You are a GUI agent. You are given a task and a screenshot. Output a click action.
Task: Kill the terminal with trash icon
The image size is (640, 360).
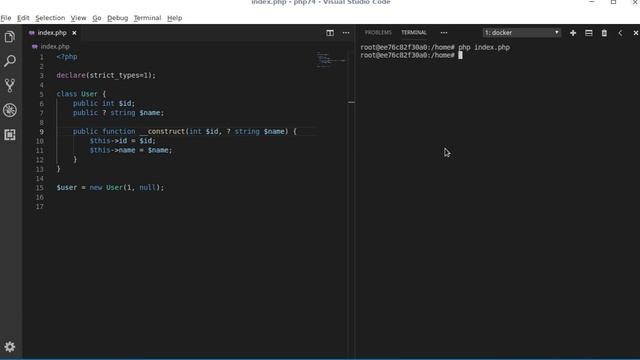604,33
